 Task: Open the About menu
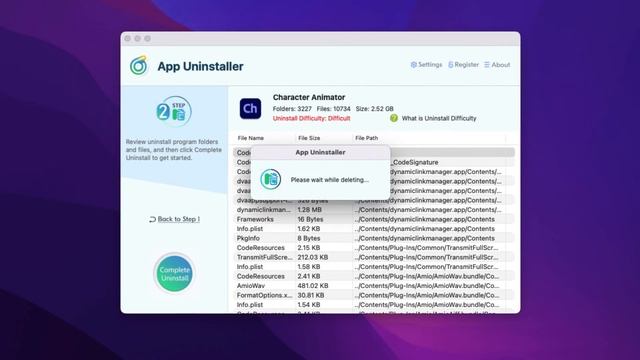[x=497, y=64]
